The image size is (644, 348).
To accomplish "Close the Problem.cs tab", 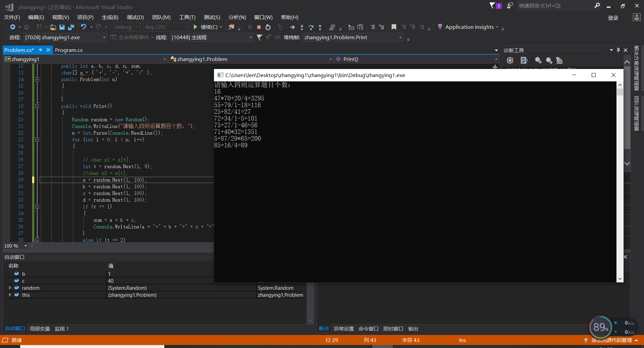I will pyautogui.click(x=48, y=50).
